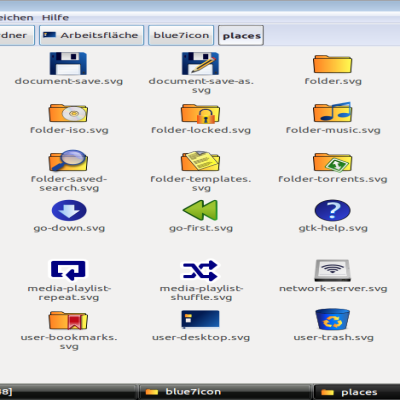The height and width of the screenshot is (400, 400).
Task: Click the 'media-playlist-shuffle.svg' file name
Action: (201, 293)
